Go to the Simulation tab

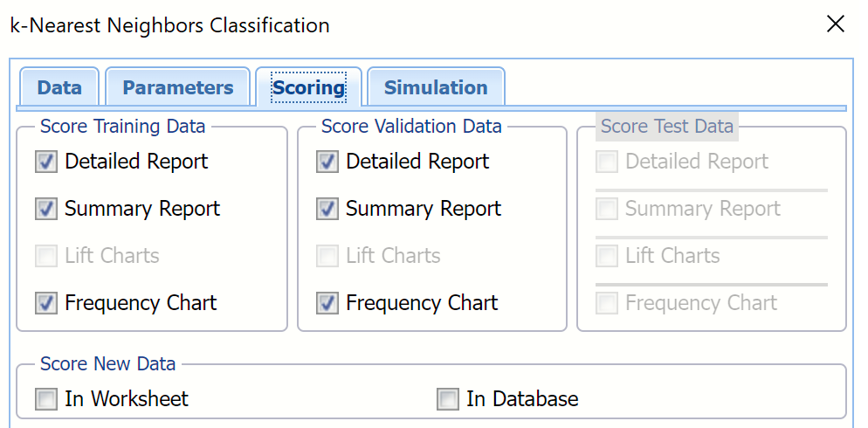[435, 87]
